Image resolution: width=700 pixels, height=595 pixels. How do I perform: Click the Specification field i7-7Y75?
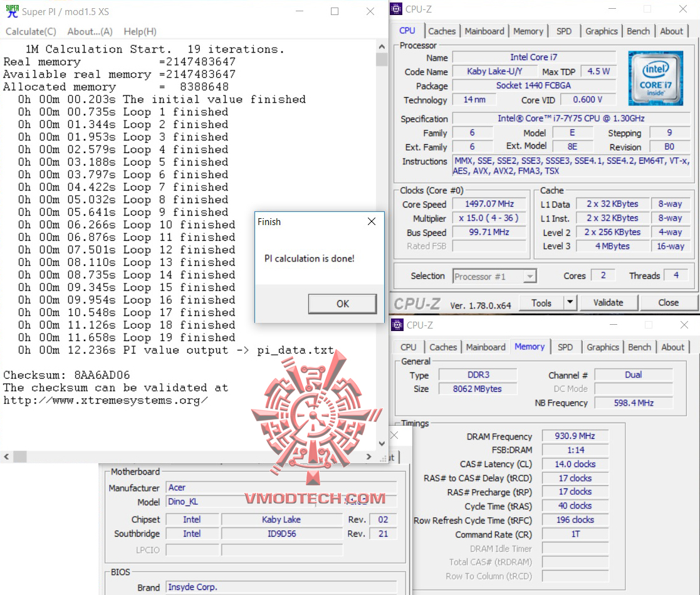click(x=571, y=118)
